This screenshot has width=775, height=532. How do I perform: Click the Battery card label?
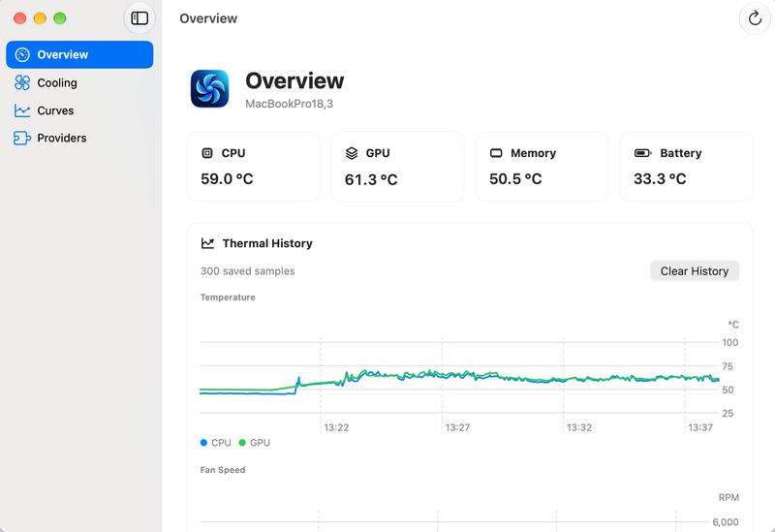point(681,153)
